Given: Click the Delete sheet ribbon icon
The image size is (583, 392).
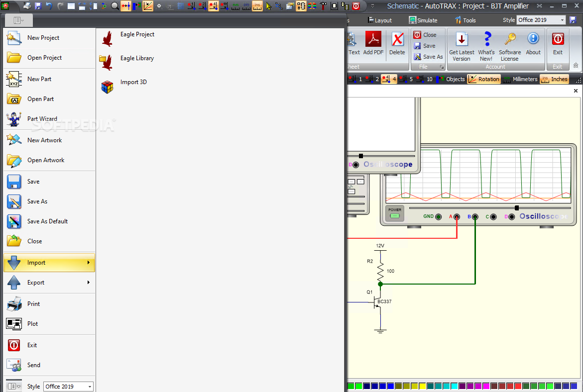Looking at the screenshot, I should tap(397, 43).
